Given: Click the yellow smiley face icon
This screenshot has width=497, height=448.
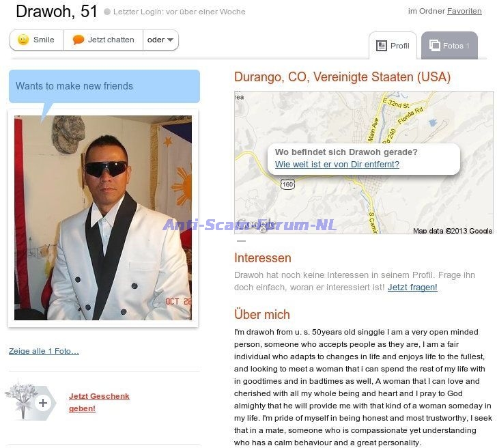Looking at the screenshot, I should point(23,40).
